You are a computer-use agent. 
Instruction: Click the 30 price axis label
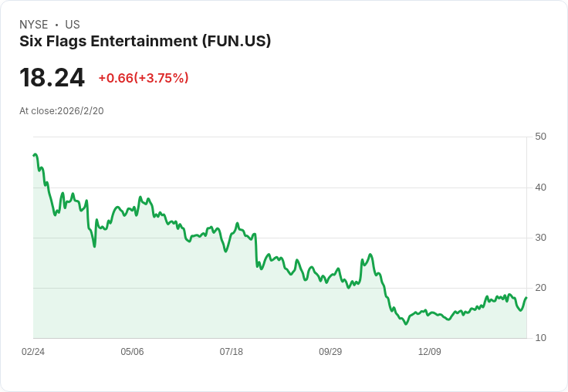tap(540, 238)
